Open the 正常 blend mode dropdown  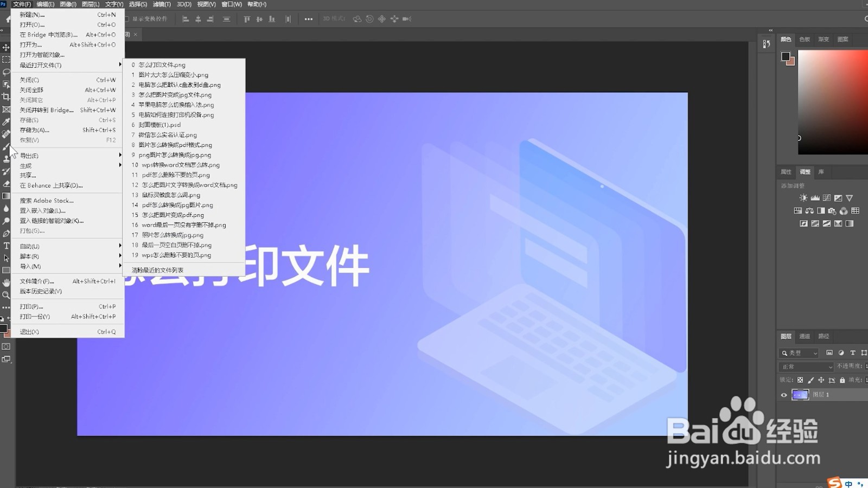point(806,367)
